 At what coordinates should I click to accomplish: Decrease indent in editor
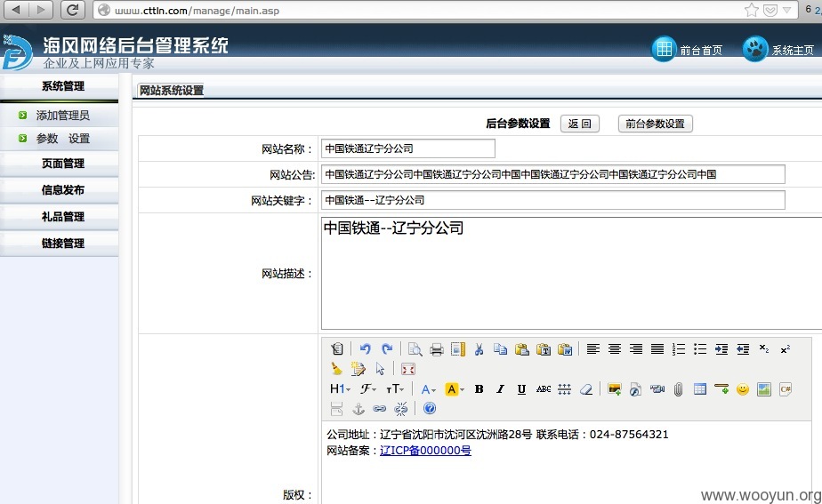point(743,349)
